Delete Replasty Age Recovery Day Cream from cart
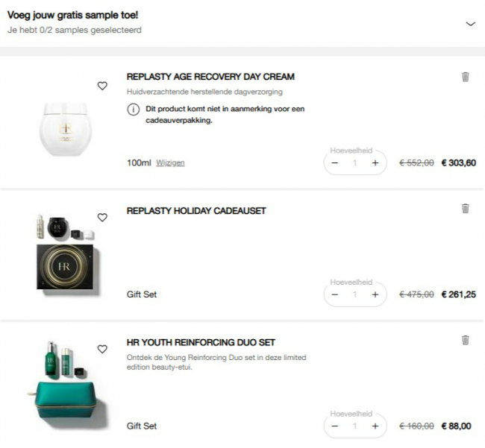The image size is (485, 448). [x=466, y=77]
